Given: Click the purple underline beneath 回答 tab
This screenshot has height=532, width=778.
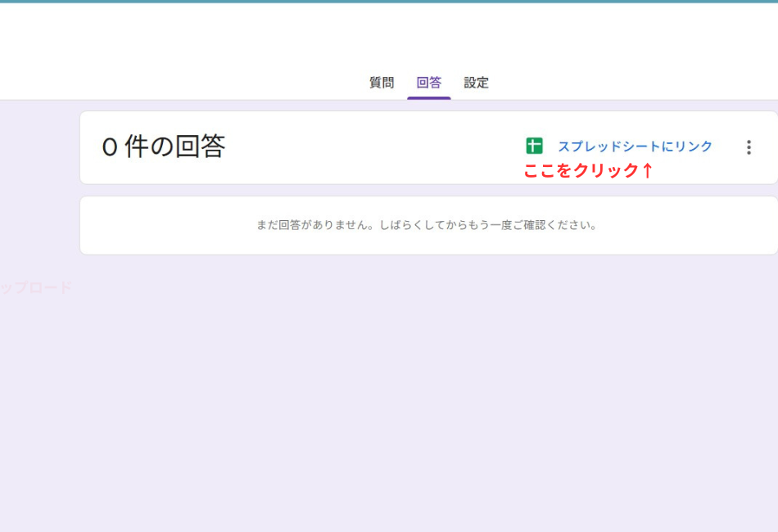Looking at the screenshot, I should coord(428,98).
